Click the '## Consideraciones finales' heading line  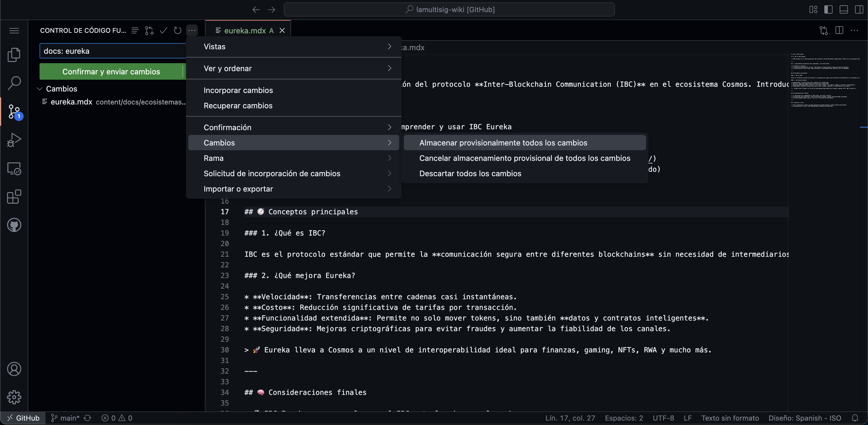[x=305, y=392]
